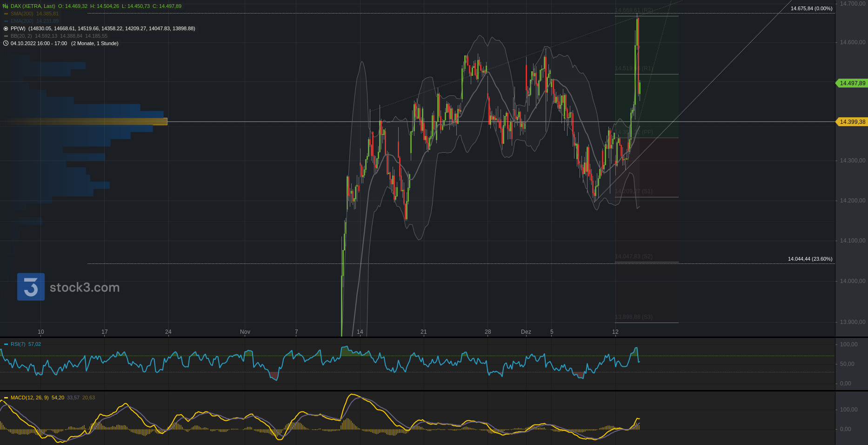Click the yellow 14.399,38 price level tag
Screen dimensions: 868x445
(852, 122)
